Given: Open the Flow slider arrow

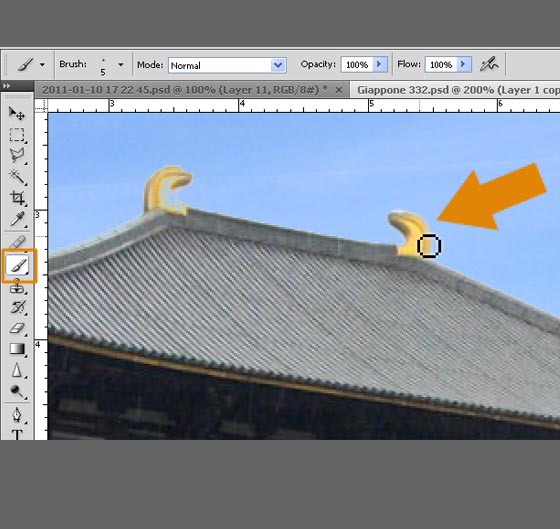Looking at the screenshot, I should tap(464, 65).
